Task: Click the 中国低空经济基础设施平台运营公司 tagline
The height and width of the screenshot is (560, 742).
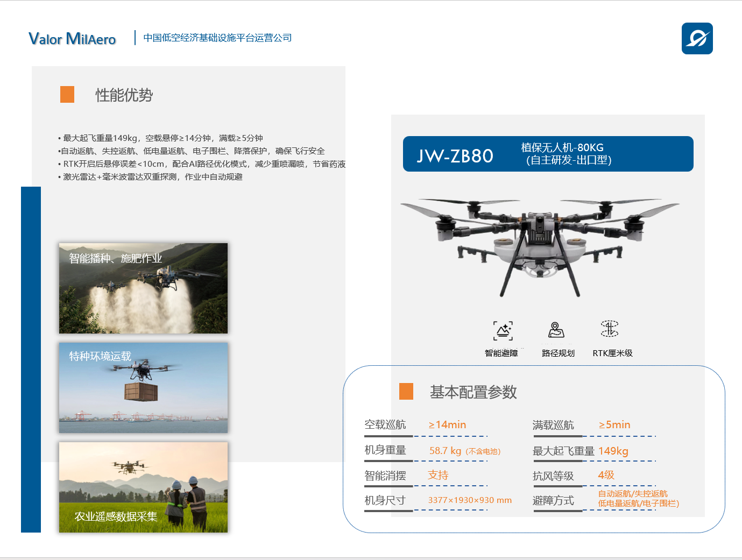Action: point(217,38)
